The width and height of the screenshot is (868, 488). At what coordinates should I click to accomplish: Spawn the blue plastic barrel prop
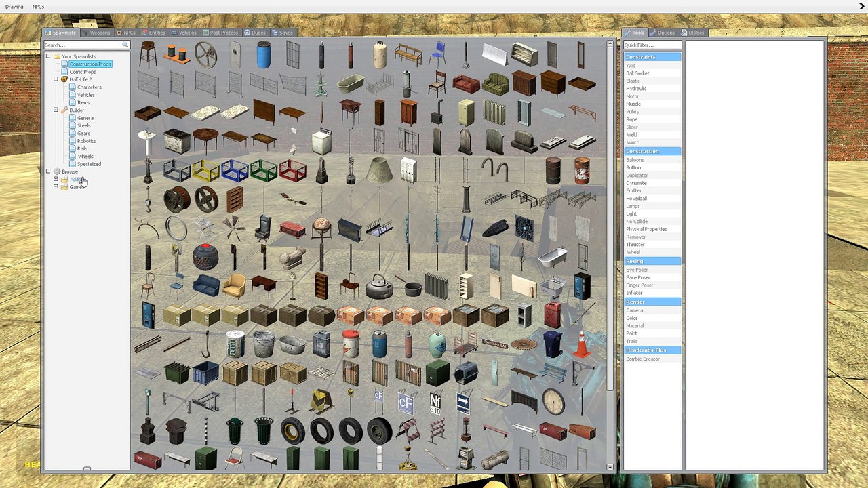(x=264, y=55)
